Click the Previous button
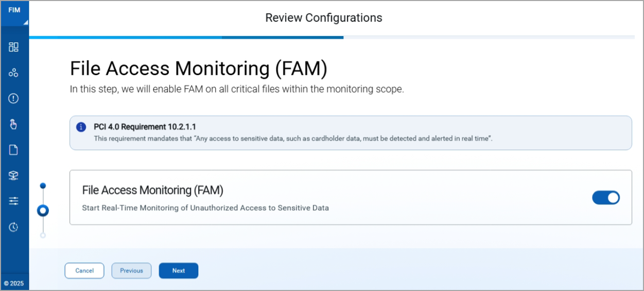The width and height of the screenshot is (644, 291). tap(131, 270)
